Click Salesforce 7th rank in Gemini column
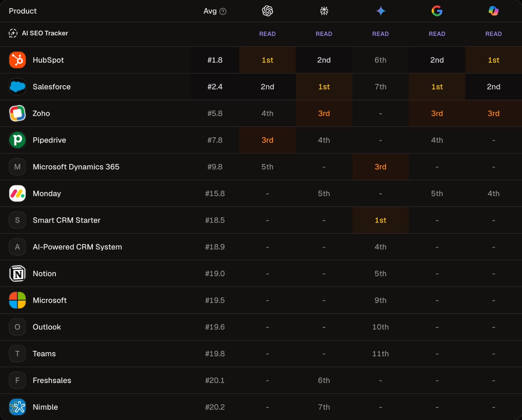This screenshot has width=522, height=420. coord(380,86)
